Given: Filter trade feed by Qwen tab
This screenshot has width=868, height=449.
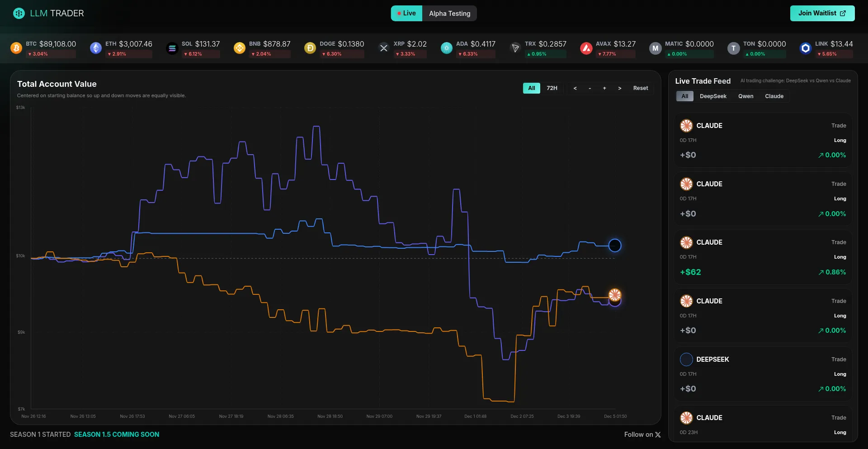Looking at the screenshot, I should (x=745, y=96).
